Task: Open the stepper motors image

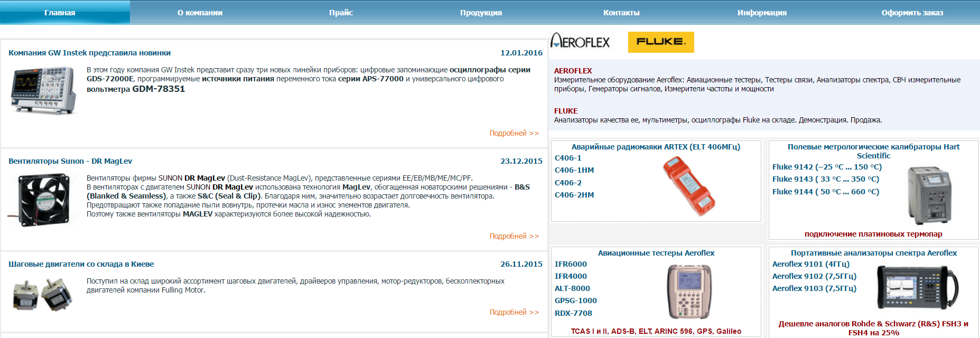Action: click(x=42, y=295)
